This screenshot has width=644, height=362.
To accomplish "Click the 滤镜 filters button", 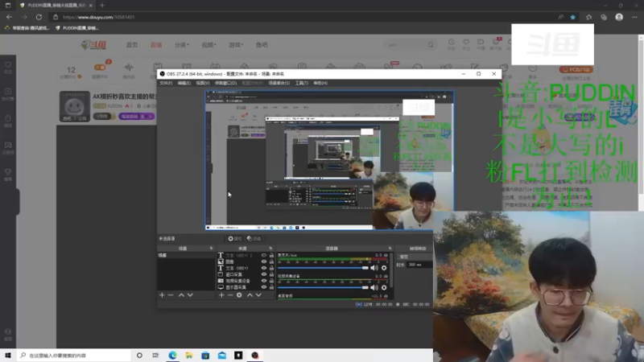I will (254, 238).
